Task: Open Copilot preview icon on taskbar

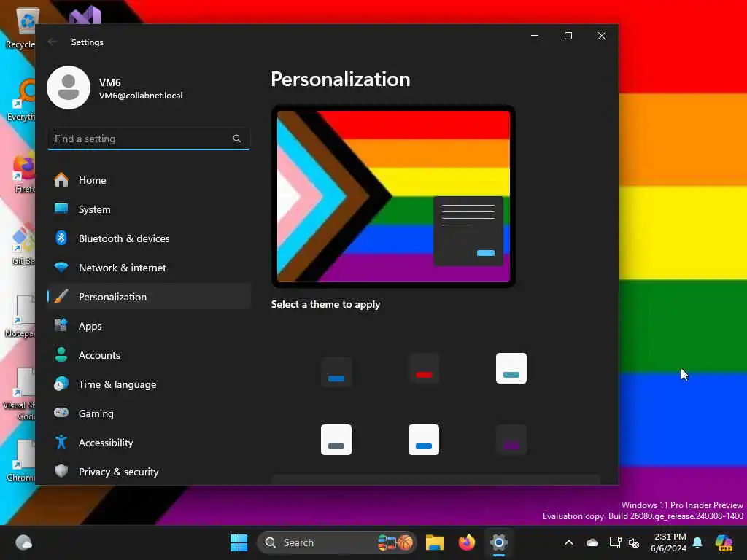Action: click(x=724, y=542)
